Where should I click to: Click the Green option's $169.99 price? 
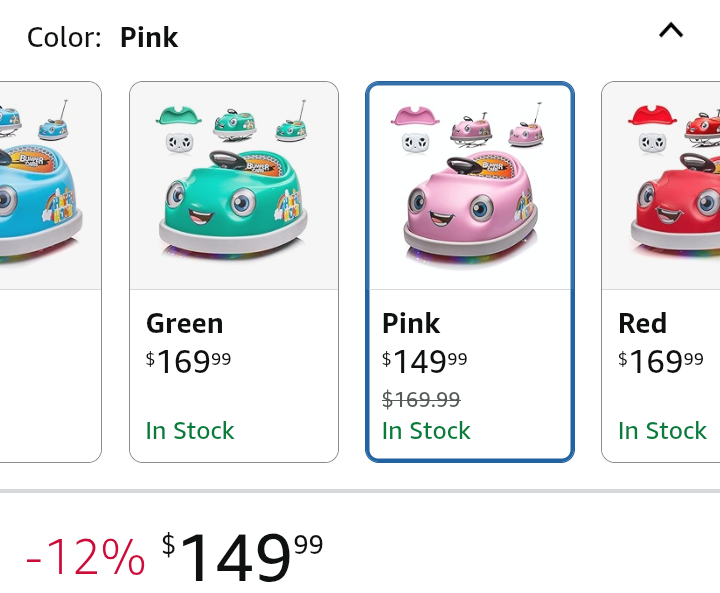click(189, 361)
